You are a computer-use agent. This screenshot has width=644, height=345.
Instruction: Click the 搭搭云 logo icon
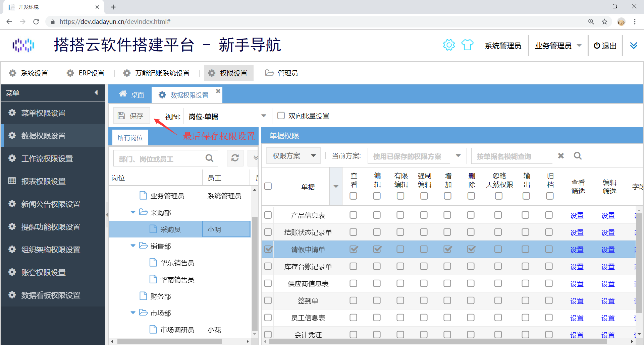23,45
